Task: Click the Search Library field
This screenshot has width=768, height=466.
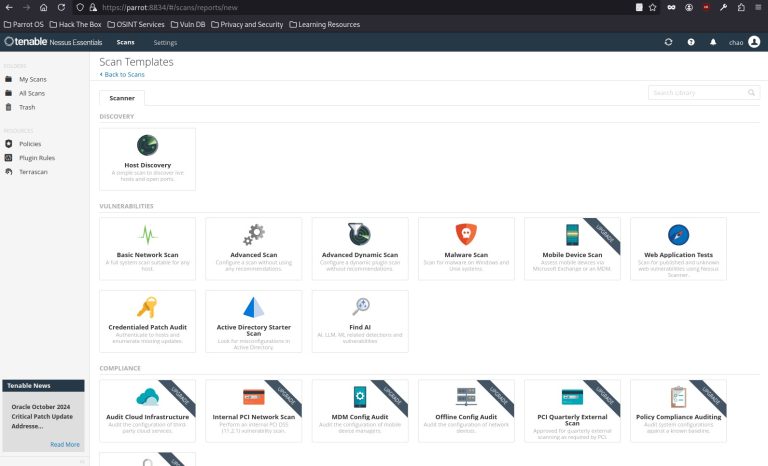Action: (697, 92)
